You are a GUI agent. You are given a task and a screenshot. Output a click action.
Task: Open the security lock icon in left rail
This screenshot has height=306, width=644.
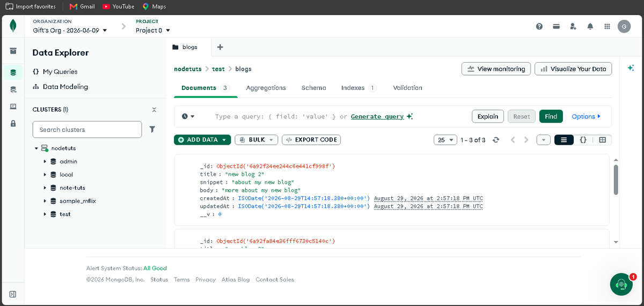pos(13,123)
